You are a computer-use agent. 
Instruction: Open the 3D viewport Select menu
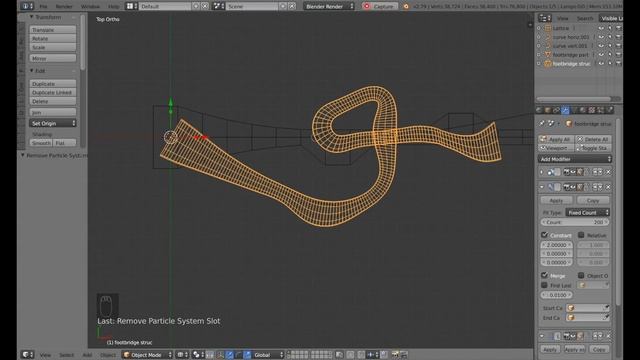click(x=67, y=355)
